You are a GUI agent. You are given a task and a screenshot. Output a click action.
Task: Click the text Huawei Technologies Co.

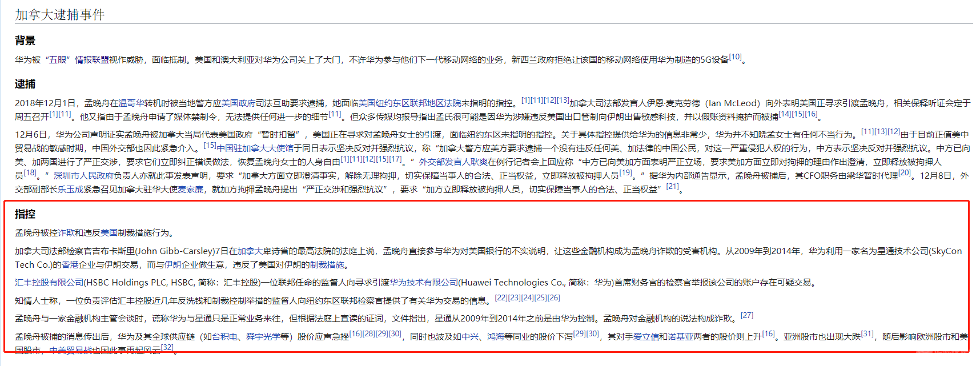coord(512,283)
